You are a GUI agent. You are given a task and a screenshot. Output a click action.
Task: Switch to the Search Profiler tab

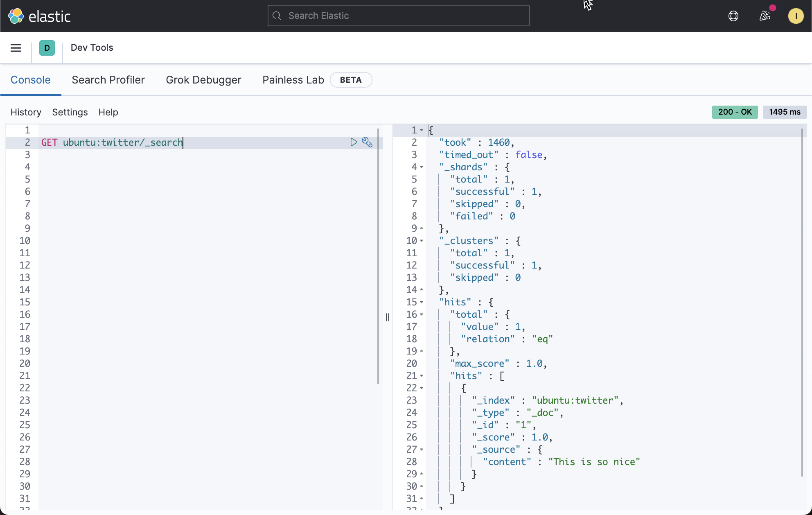tap(108, 80)
